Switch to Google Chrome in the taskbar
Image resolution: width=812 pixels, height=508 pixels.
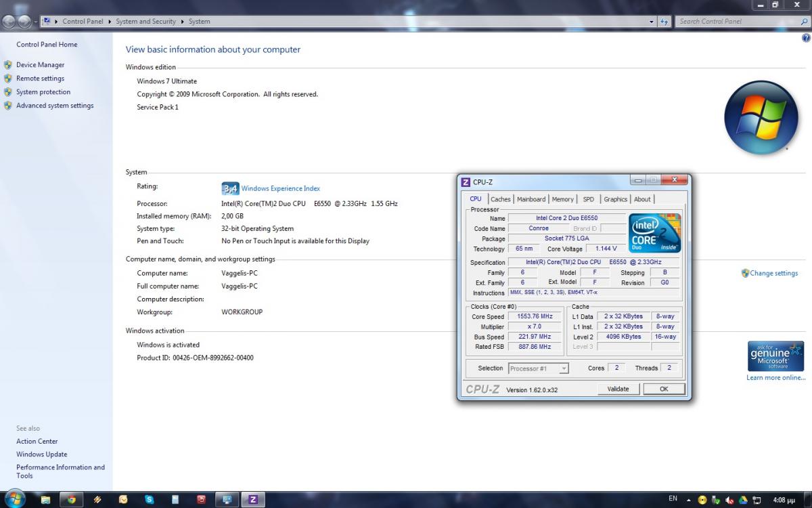pos(72,500)
